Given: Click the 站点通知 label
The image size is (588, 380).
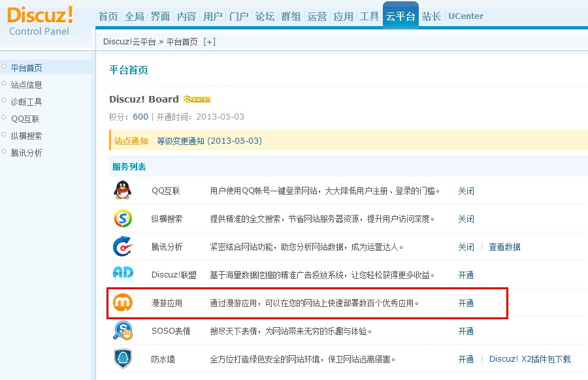Looking at the screenshot, I should click(131, 141).
